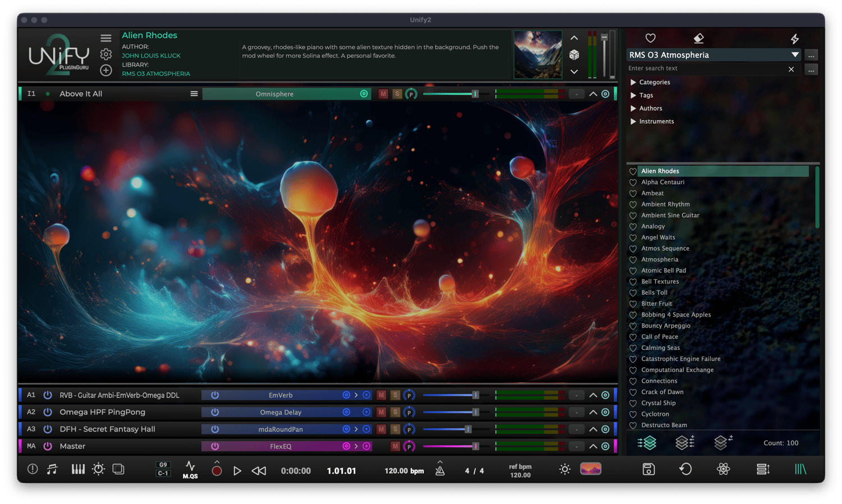
Task: Go to next patch with down chevron
Action: [x=574, y=72]
